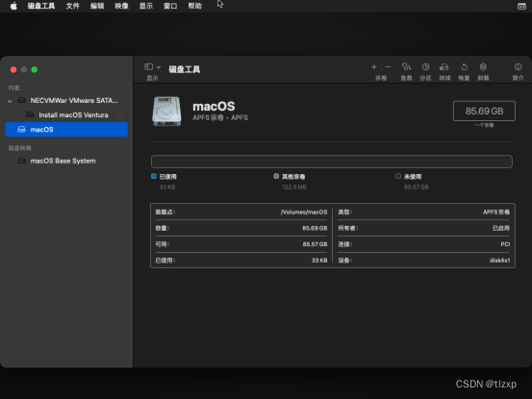
Task: Click the Erase (抹掉) toolbar icon
Action: click(444, 66)
